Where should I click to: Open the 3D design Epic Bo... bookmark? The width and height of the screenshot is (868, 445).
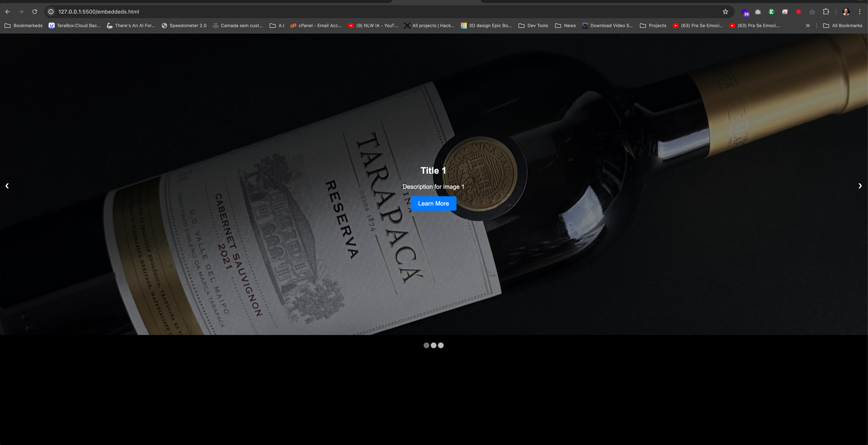tap(486, 26)
